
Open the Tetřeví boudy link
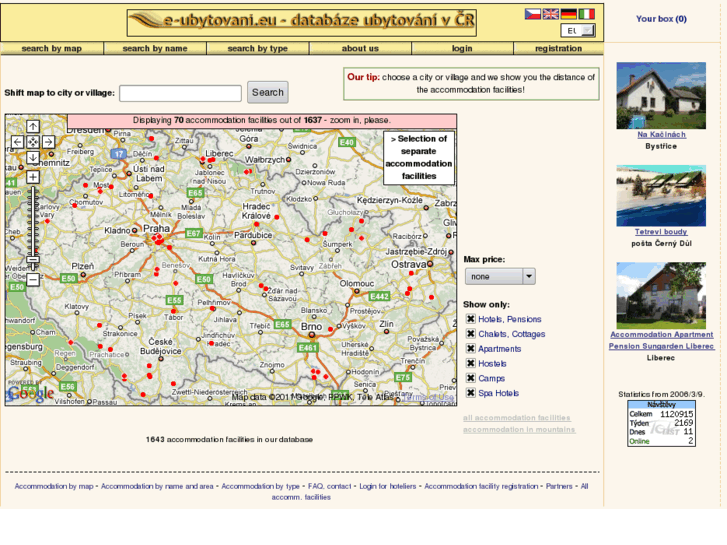point(661,232)
